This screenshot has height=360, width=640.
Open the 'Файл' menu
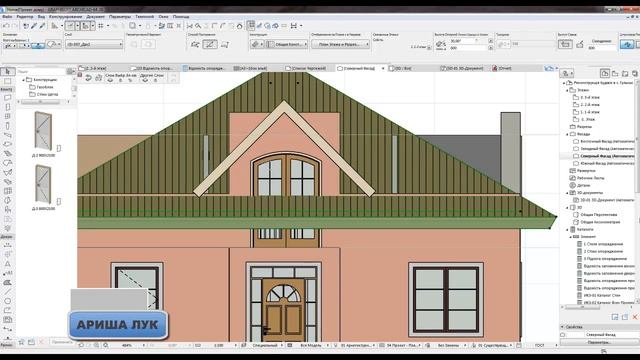point(7,17)
